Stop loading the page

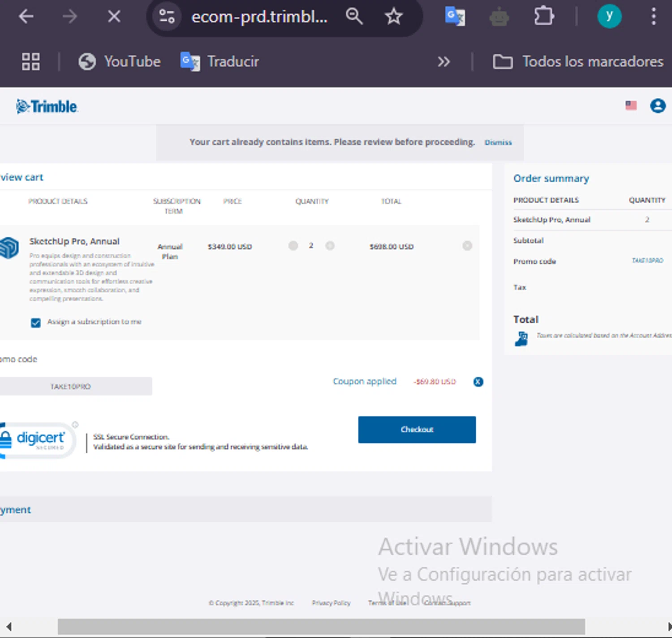(x=114, y=17)
